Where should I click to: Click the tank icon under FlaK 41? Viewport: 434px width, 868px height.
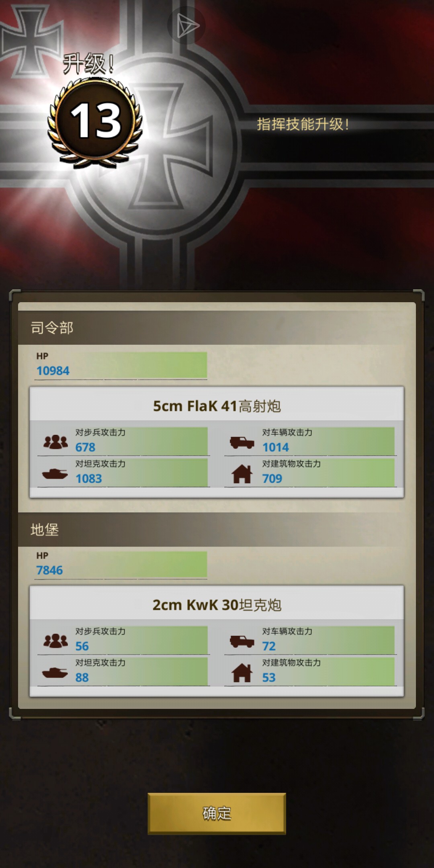pos(55,474)
